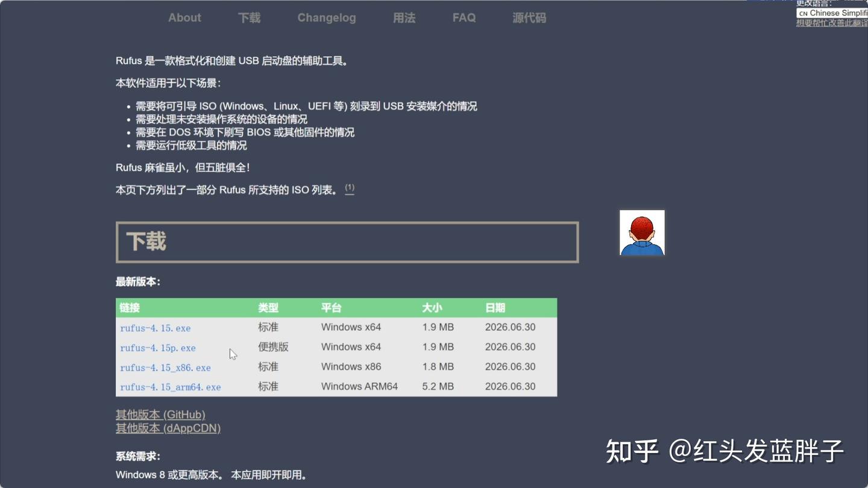Click the 标准 cell in the rufus-4.15.exe row
The width and height of the screenshot is (868, 488).
click(268, 327)
